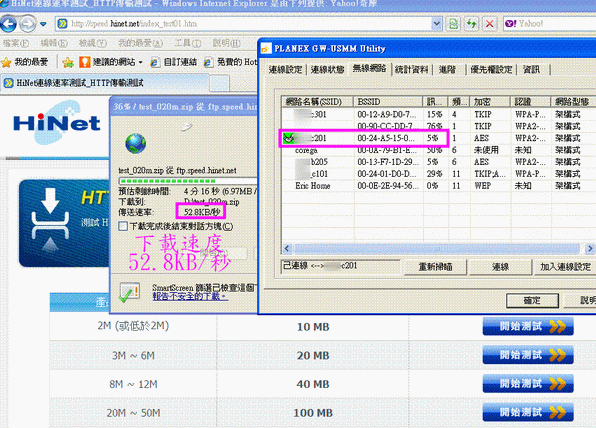Open the 自訂連結 favorites bar link
Image resolution: width=596 pixels, height=428 pixels.
174,62
